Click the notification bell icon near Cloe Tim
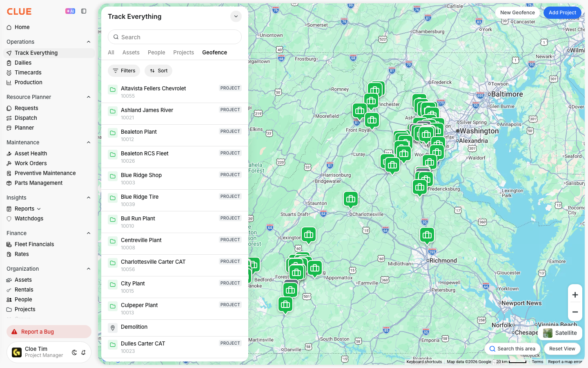The height and width of the screenshot is (368, 588). click(83, 352)
